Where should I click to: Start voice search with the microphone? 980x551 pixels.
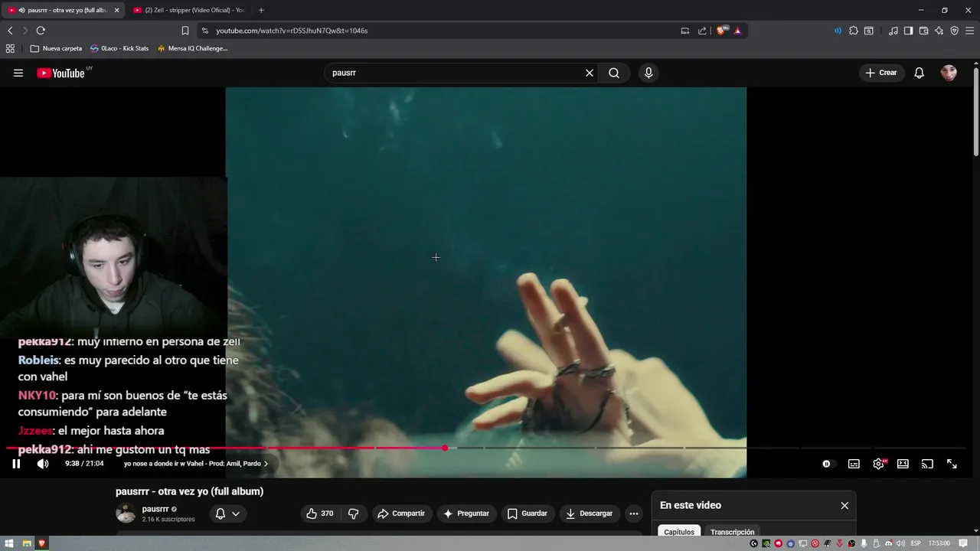pyautogui.click(x=648, y=73)
